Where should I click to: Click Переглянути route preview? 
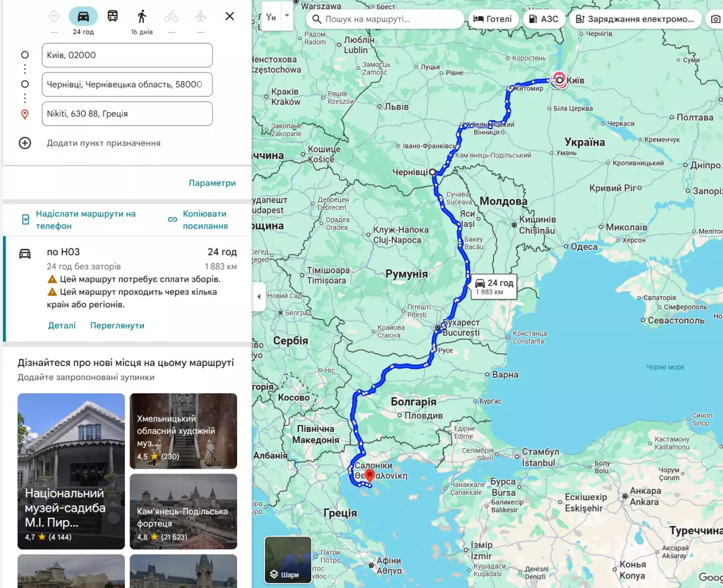pyautogui.click(x=117, y=325)
